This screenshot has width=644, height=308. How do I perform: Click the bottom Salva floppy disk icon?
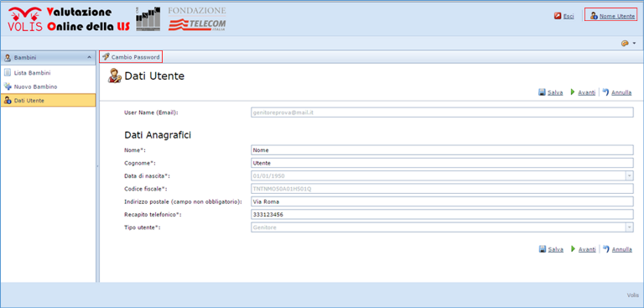tap(543, 249)
